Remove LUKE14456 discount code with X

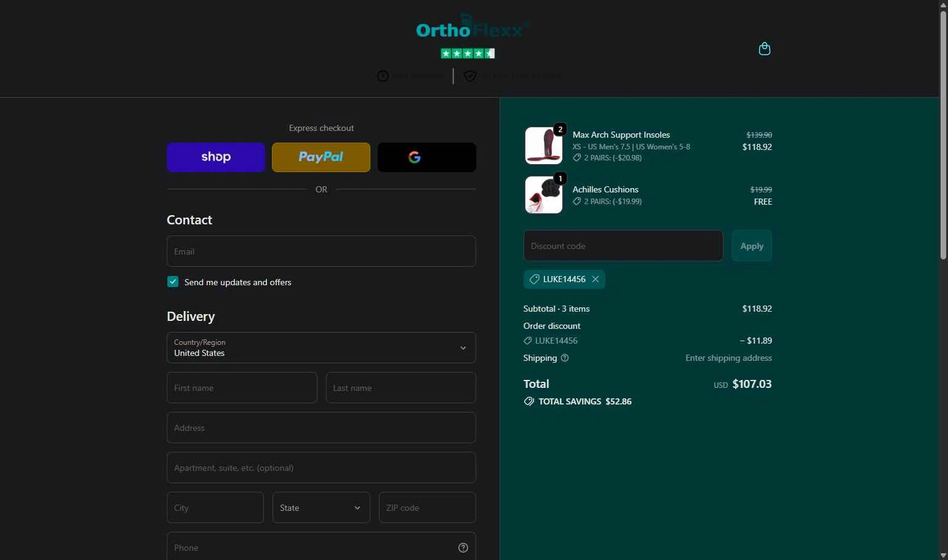(595, 279)
